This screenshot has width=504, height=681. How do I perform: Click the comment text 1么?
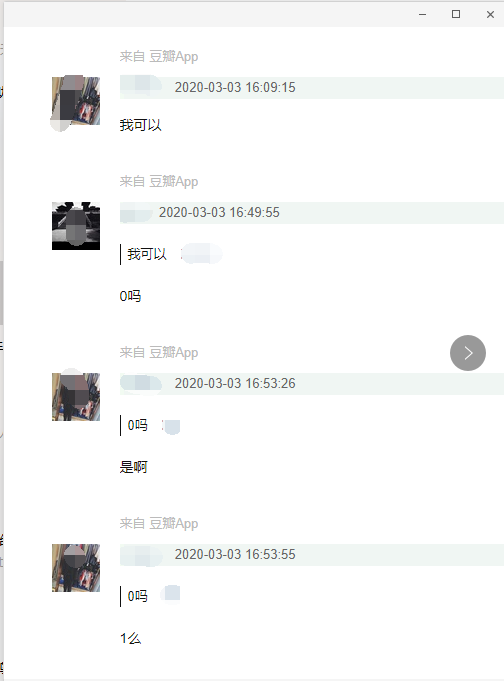[x=131, y=638]
